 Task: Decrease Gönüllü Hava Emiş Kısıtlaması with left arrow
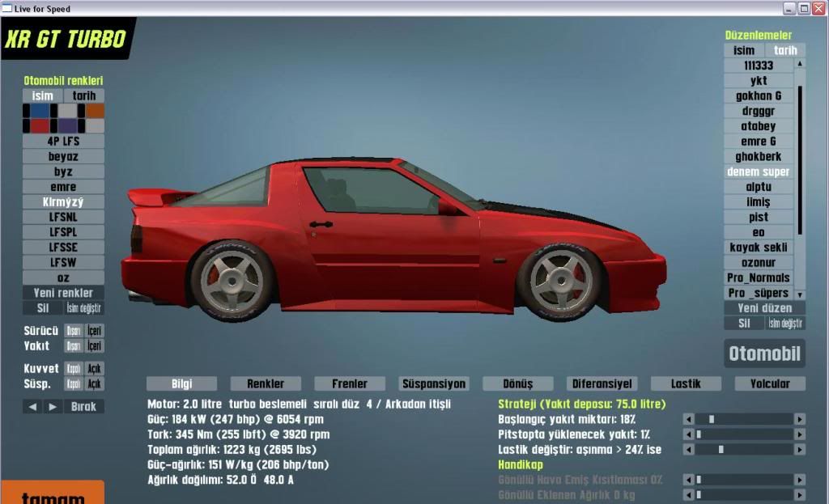688,480
